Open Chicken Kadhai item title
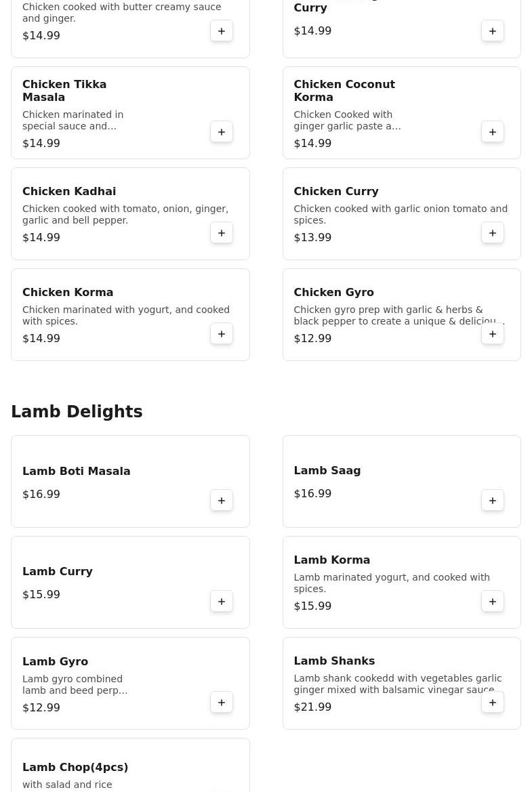 point(69,191)
